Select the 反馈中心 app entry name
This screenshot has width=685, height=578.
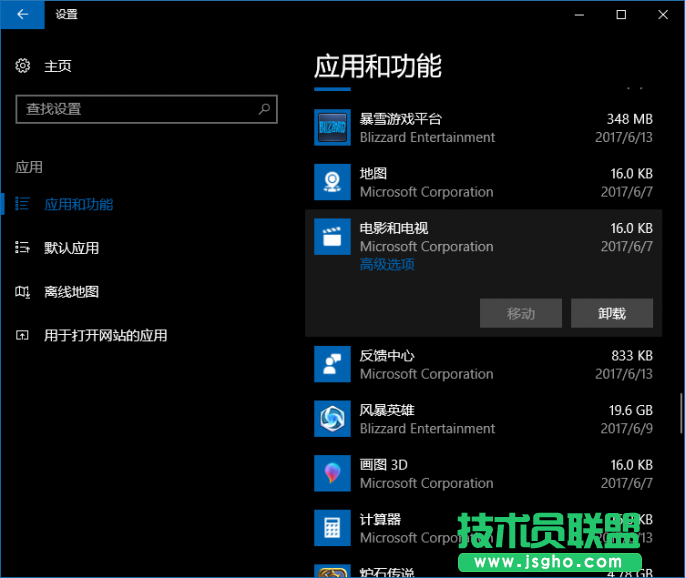(x=387, y=356)
